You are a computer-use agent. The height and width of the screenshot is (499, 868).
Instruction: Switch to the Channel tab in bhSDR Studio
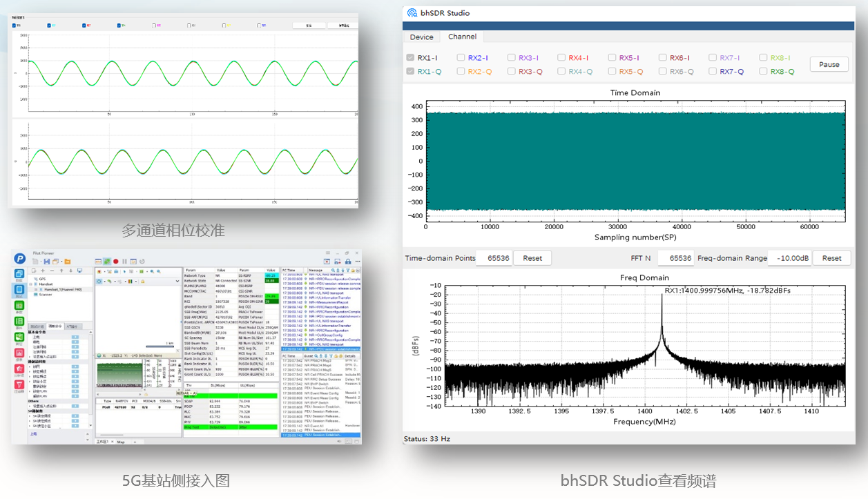(x=462, y=37)
